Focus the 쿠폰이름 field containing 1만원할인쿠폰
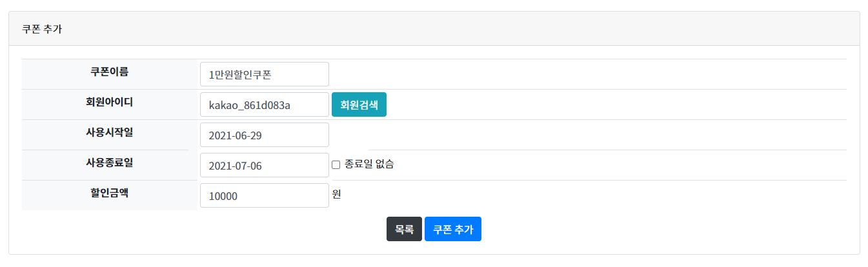The image size is (868, 267). [265, 74]
